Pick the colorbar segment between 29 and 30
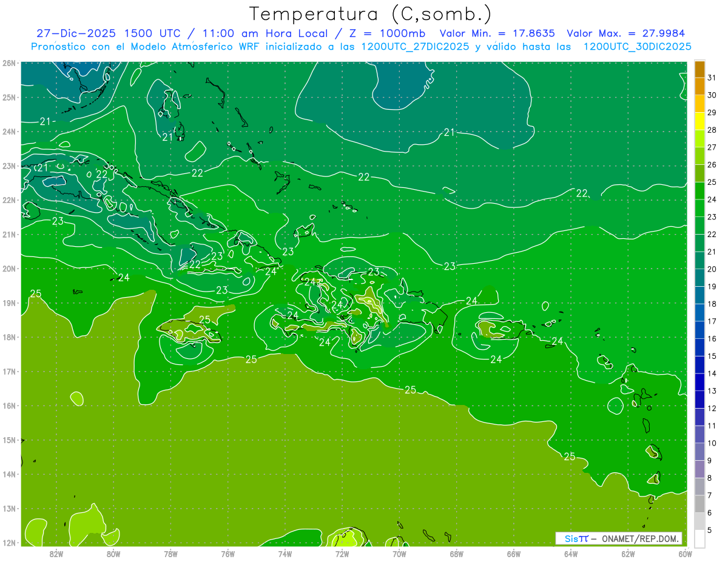This screenshot has width=728, height=562. (699, 104)
